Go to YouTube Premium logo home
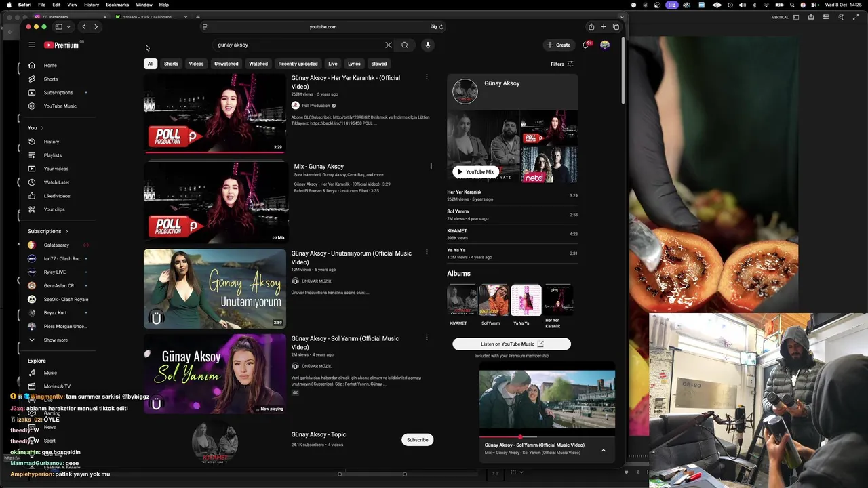Image resolution: width=868 pixels, height=488 pixels. pyautogui.click(x=63, y=45)
